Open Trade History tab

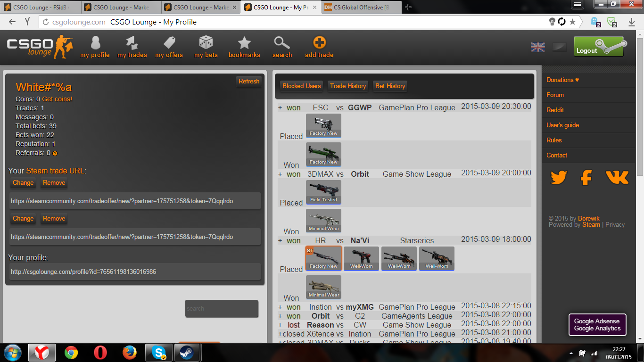(348, 86)
